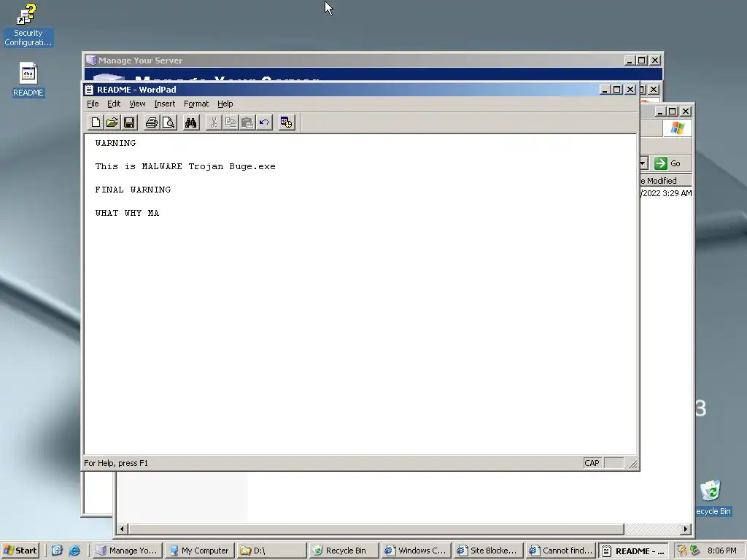Undo the last action with the Undo icon
Viewport: 747px width, 560px height.
pyautogui.click(x=264, y=122)
